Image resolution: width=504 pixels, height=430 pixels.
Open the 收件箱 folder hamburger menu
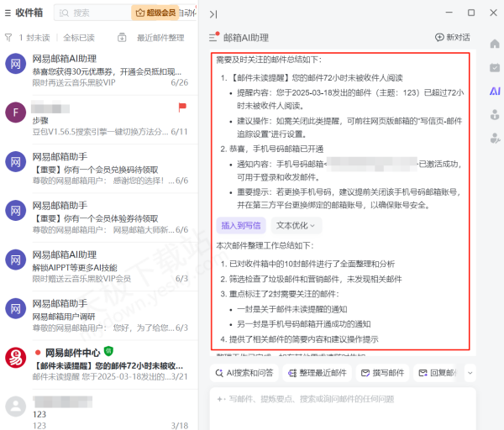pos(8,13)
